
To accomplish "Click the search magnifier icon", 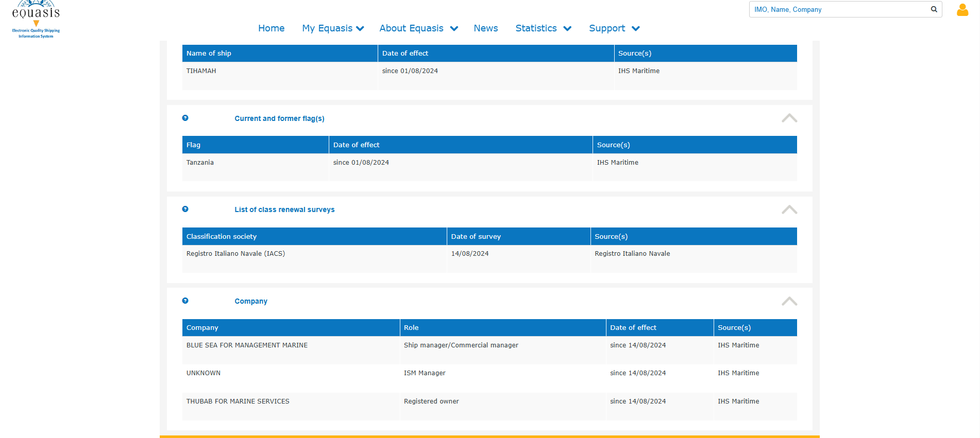I will [x=934, y=9].
